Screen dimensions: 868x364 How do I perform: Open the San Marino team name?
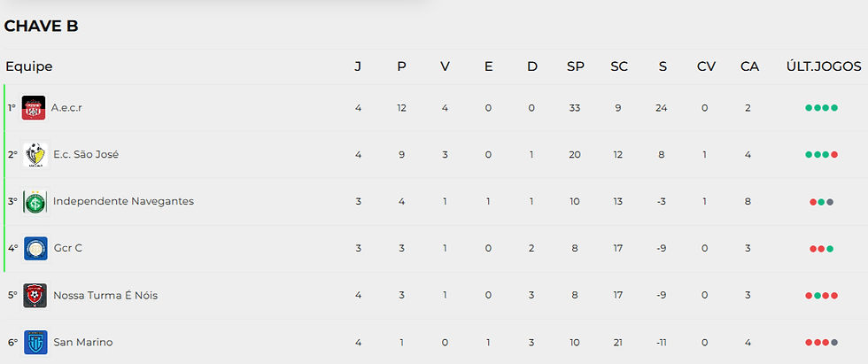[x=82, y=343]
